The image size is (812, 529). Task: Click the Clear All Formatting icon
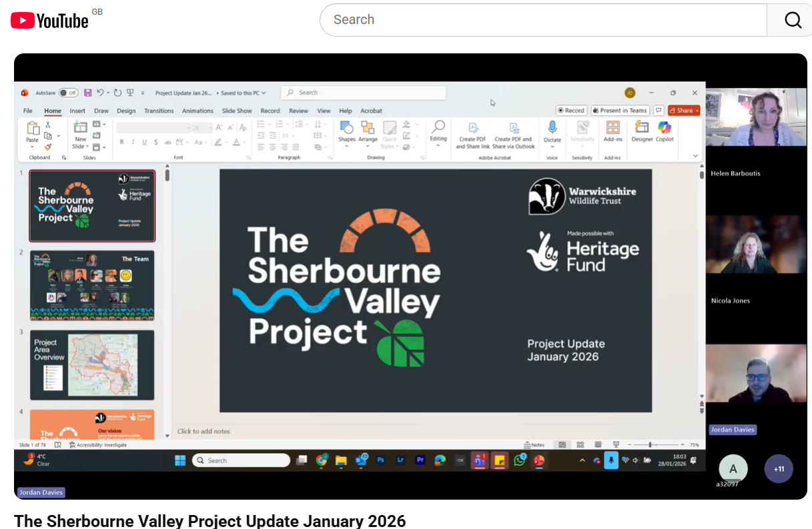[243, 127]
